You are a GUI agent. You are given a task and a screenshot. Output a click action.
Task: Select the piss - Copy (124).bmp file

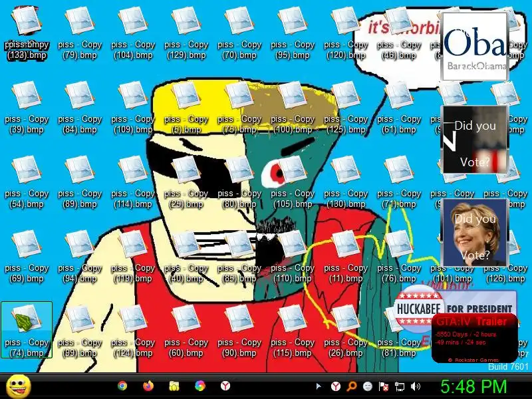(x=133, y=331)
